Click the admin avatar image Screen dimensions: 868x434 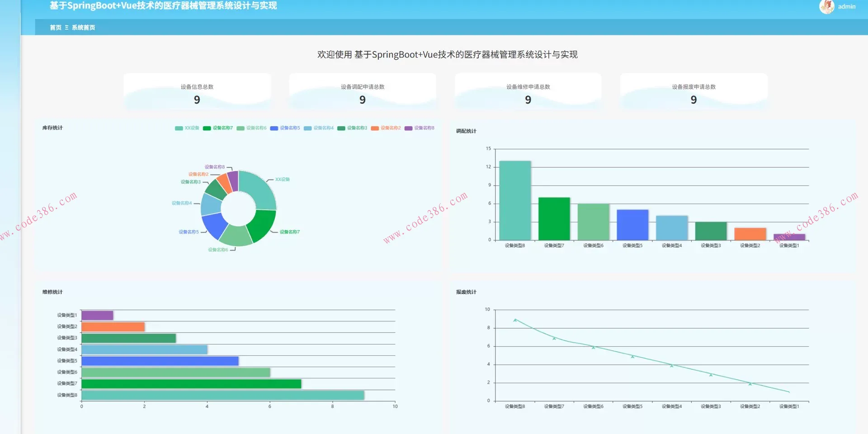coord(826,7)
